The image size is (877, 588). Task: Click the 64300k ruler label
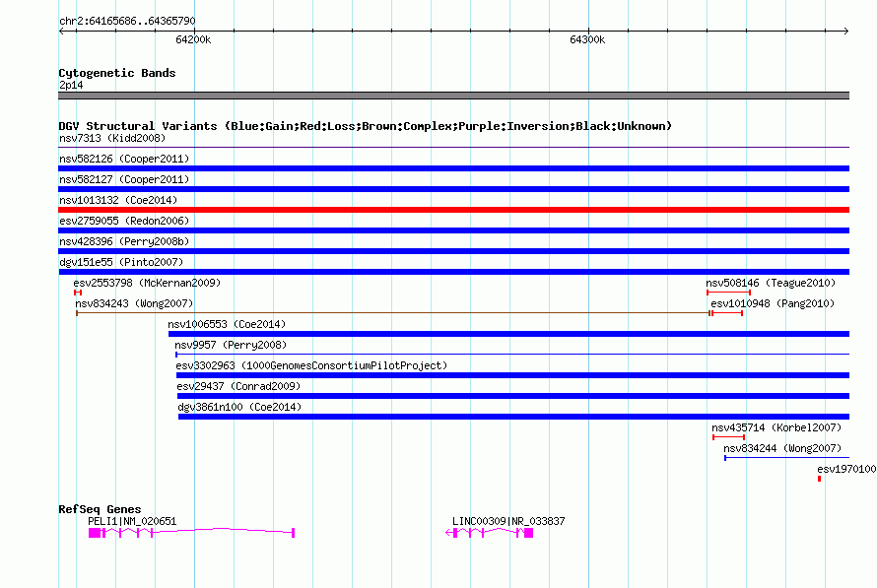(587, 39)
